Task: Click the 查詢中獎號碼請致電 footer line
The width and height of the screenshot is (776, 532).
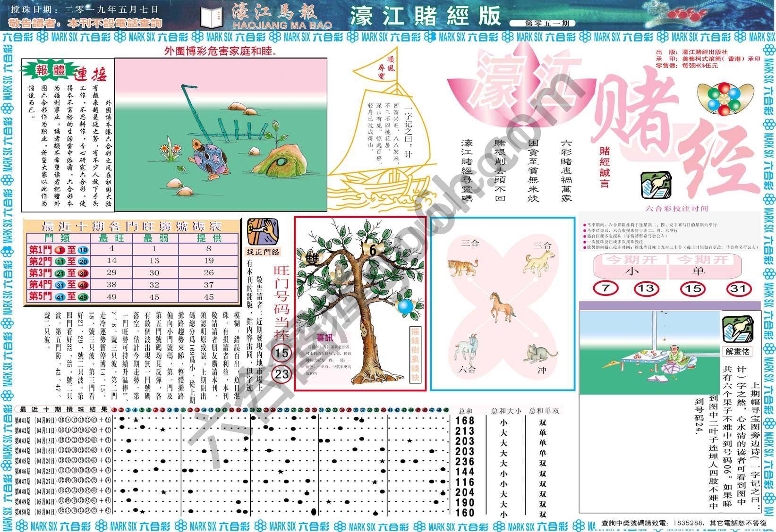Action: (684, 523)
